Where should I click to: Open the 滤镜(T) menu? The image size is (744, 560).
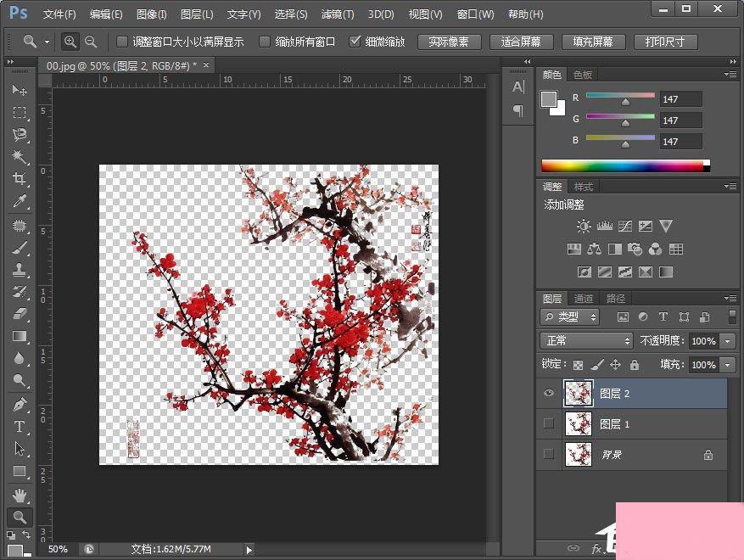click(x=338, y=14)
